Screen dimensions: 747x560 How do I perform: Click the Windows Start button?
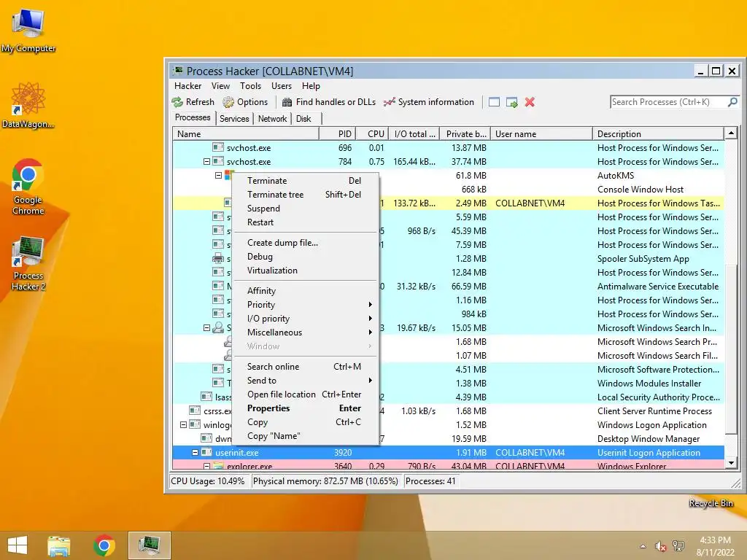click(18, 545)
